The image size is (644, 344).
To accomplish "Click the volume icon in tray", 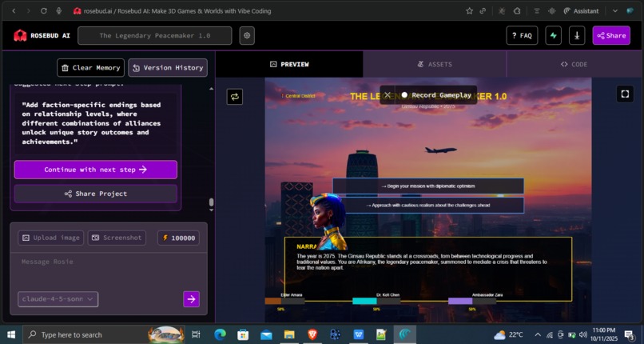I will (582, 334).
